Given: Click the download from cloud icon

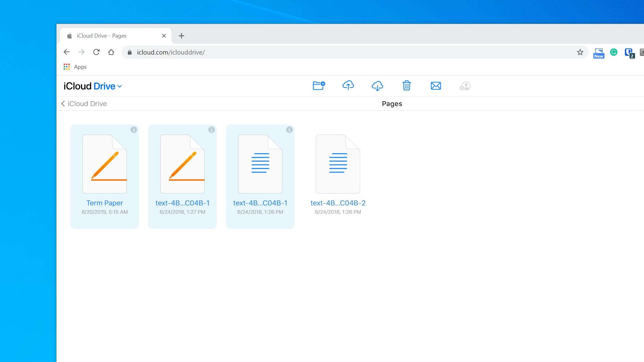Looking at the screenshot, I should [378, 86].
